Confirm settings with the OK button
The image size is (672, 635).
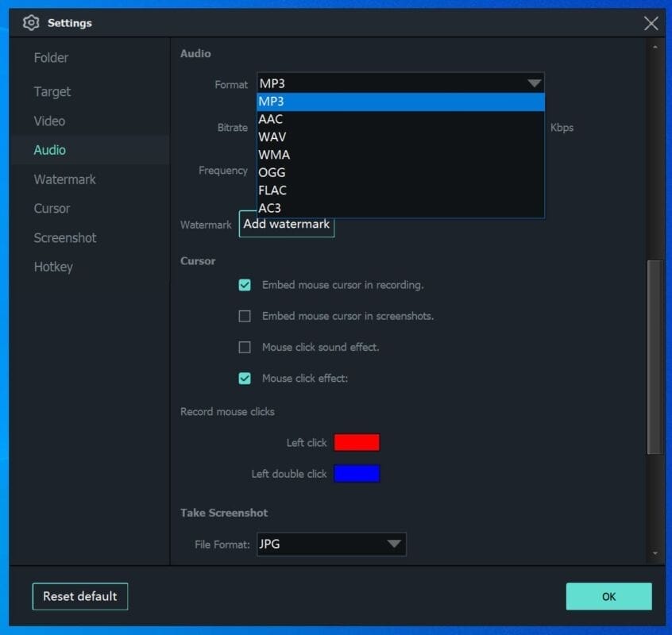[x=608, y=596]
